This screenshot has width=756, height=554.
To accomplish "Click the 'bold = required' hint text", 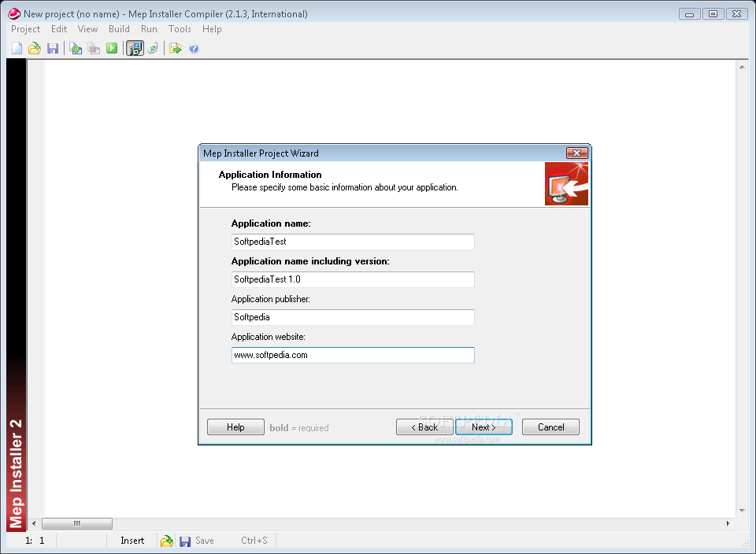I will pos(299,428).
